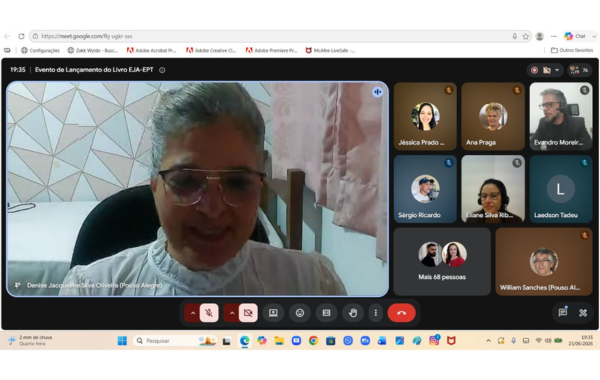
Task: Open the McAfee LiveSafe bookmark
Action: (x=330, y=50)
